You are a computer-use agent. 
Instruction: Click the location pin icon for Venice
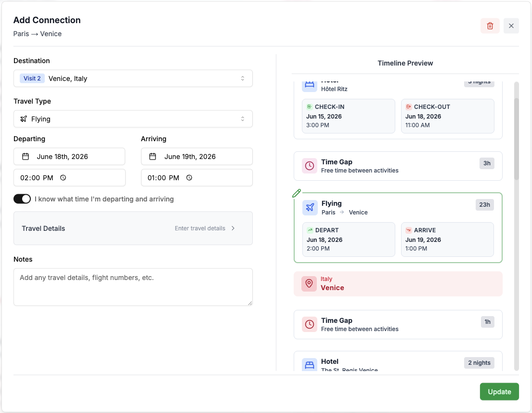[x=309, y=283]
